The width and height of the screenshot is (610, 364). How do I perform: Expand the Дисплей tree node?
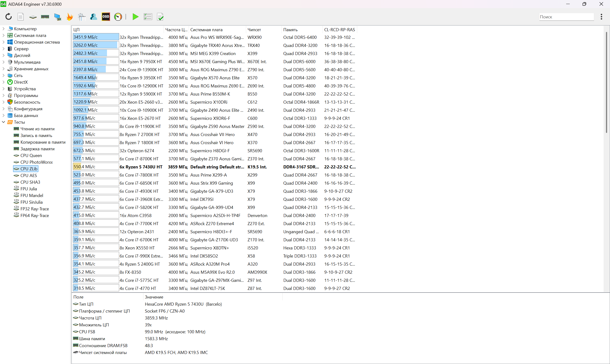pyautogui.click(x=3, y=56)
